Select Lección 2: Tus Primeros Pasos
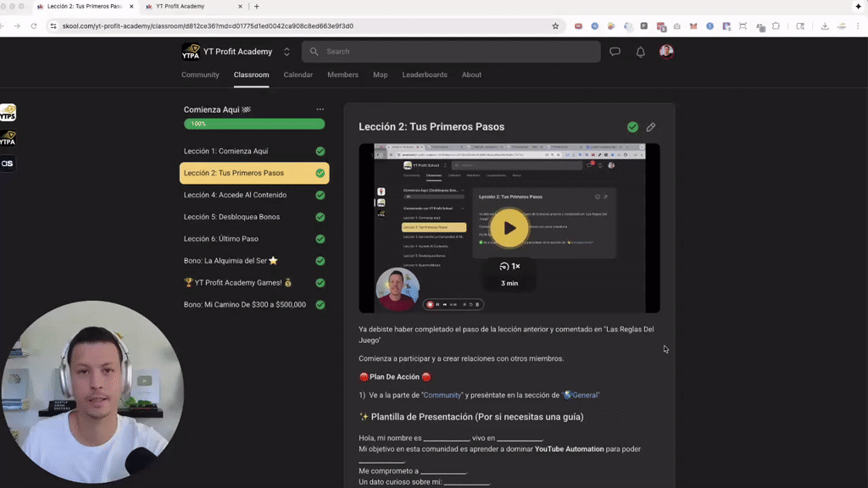Image resolution: width=868 pixels, height=488 pixels. pyautogui.click(x=254, y=173)
